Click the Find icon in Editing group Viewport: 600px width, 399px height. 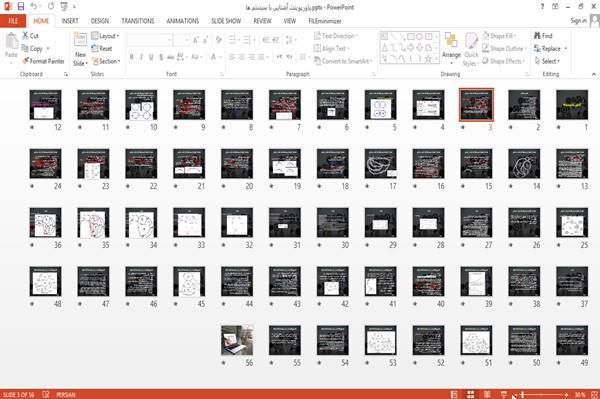[x=543, y=36]
